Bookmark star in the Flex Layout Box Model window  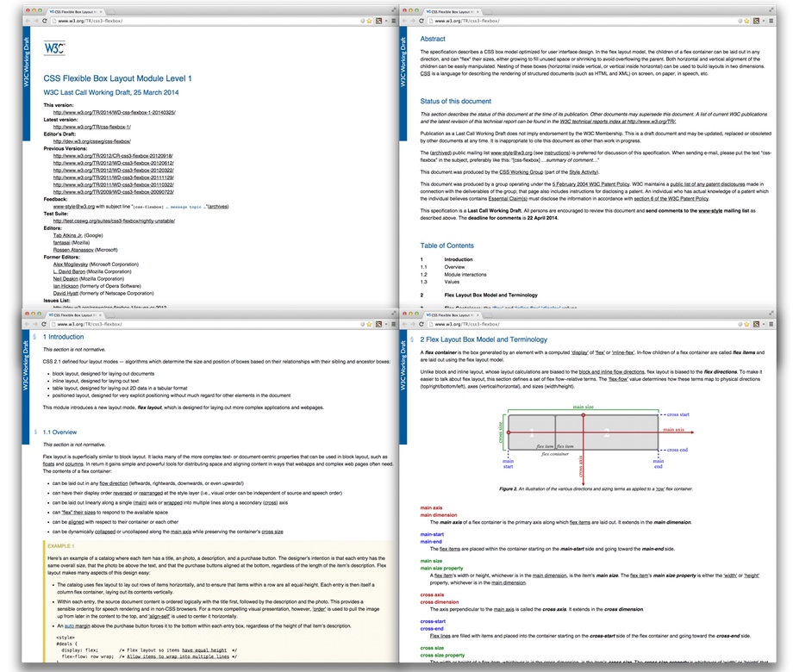point(746,324)
